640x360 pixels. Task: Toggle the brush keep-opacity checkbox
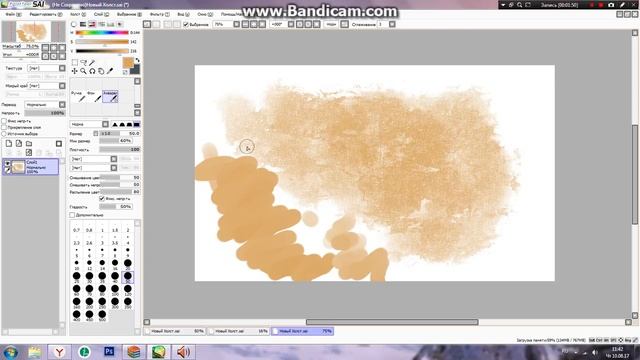pos(102,198)
